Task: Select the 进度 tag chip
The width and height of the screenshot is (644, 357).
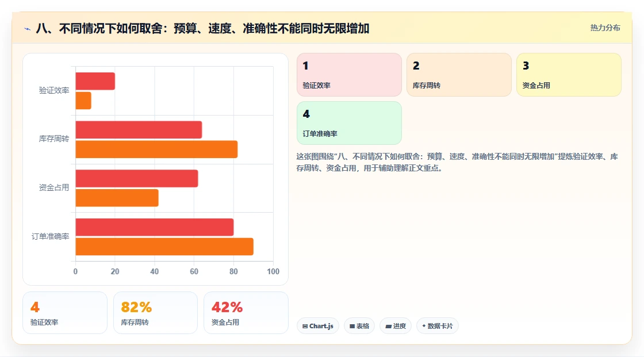Action: coord(396,326)
